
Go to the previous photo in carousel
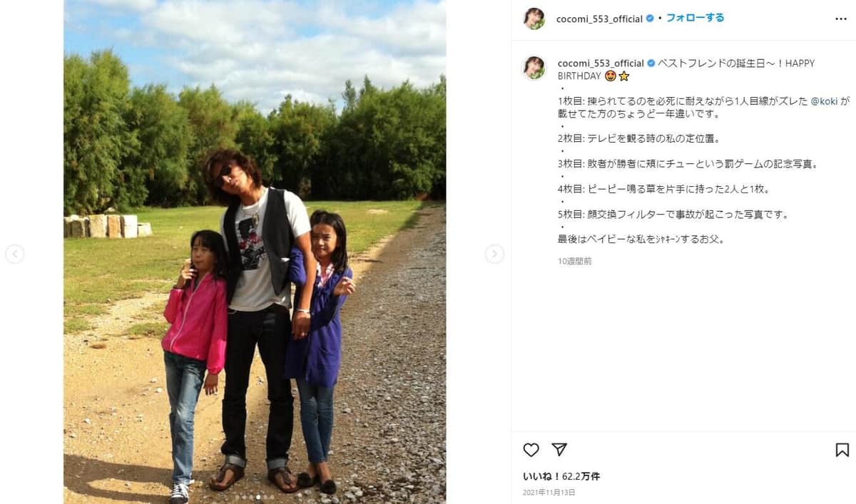coord(15,254)
